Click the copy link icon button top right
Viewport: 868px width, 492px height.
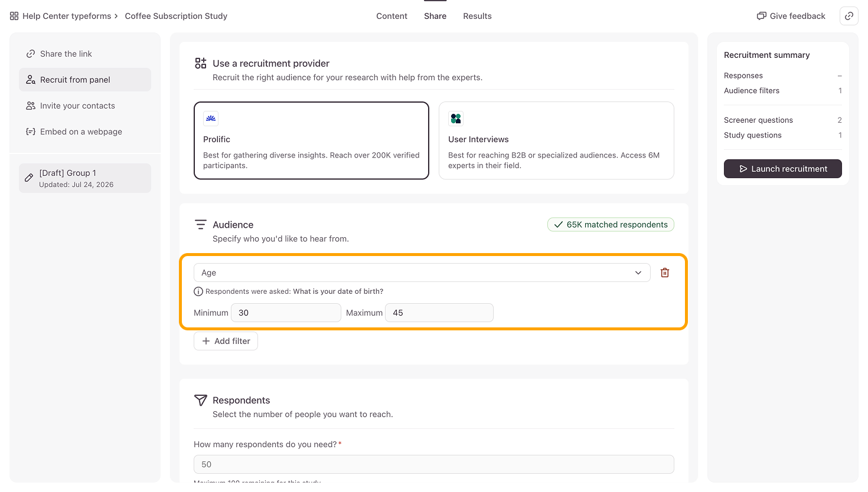point(849,16)
